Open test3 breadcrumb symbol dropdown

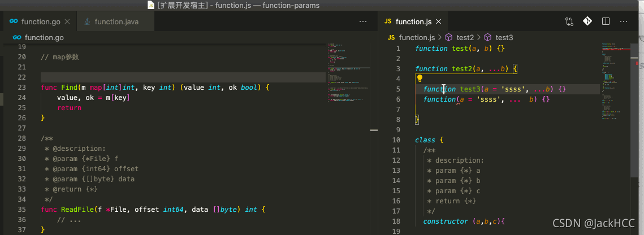pos(504,37)
